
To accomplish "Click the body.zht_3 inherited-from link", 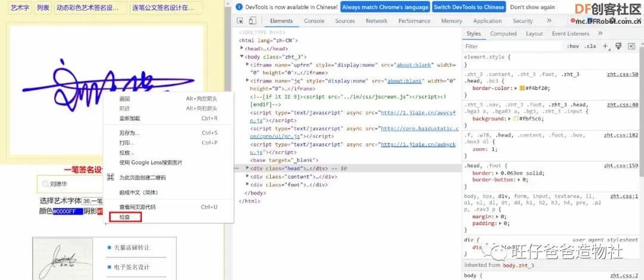I will 518,265.
